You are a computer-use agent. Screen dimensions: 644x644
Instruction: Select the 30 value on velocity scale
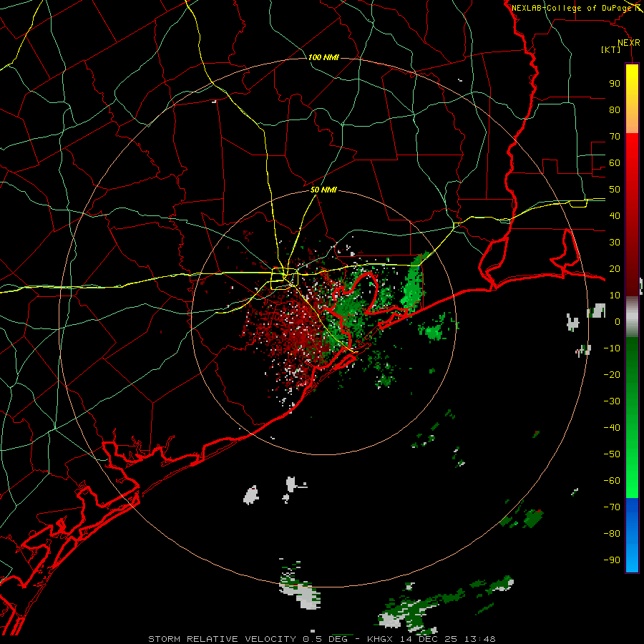615,243
